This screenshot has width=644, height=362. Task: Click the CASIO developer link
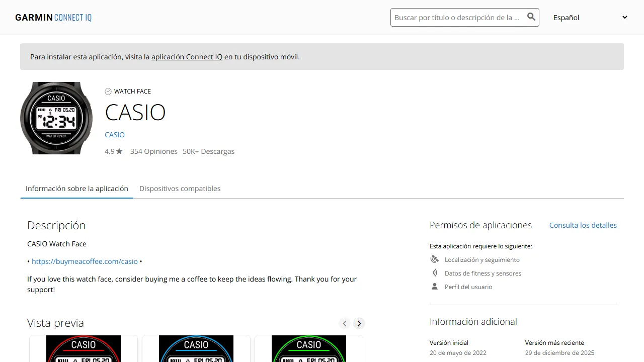click(115, 135)
